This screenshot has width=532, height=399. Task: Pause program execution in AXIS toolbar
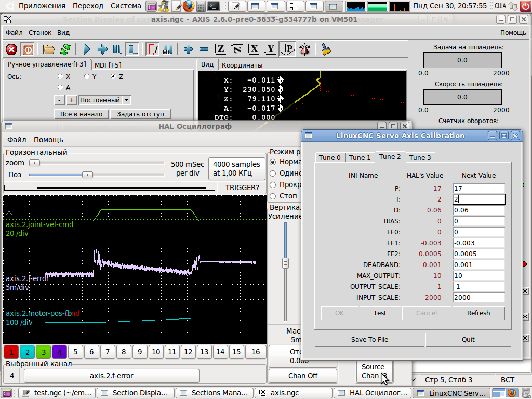117,49
